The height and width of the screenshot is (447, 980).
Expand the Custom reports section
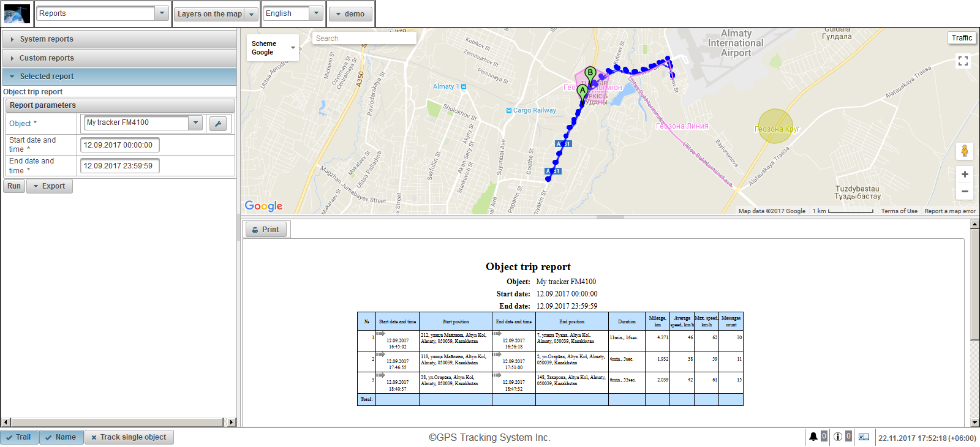tap(119, 58)
